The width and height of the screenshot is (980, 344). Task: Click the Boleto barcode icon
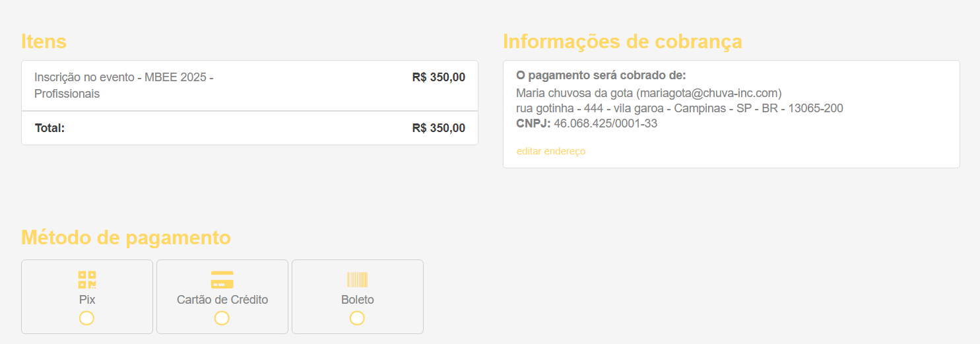pyautogui.click(x=358, y=280)
